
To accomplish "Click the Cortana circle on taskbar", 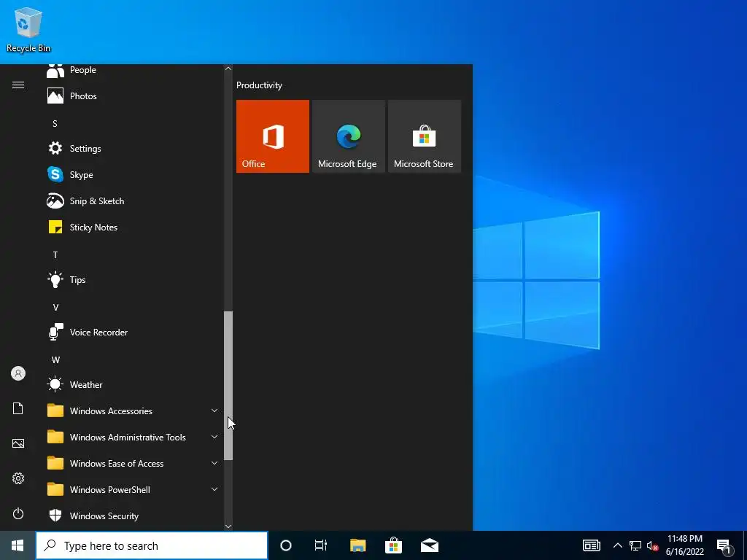I will [285, 545].
